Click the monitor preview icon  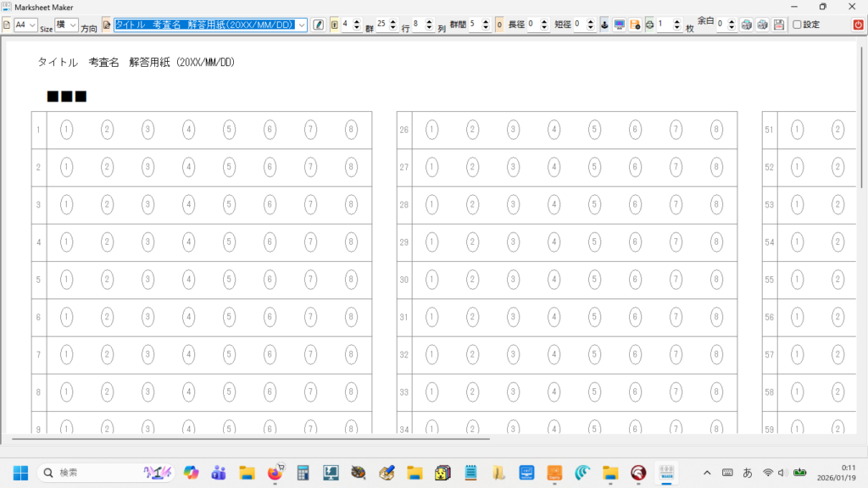[620, 25]
